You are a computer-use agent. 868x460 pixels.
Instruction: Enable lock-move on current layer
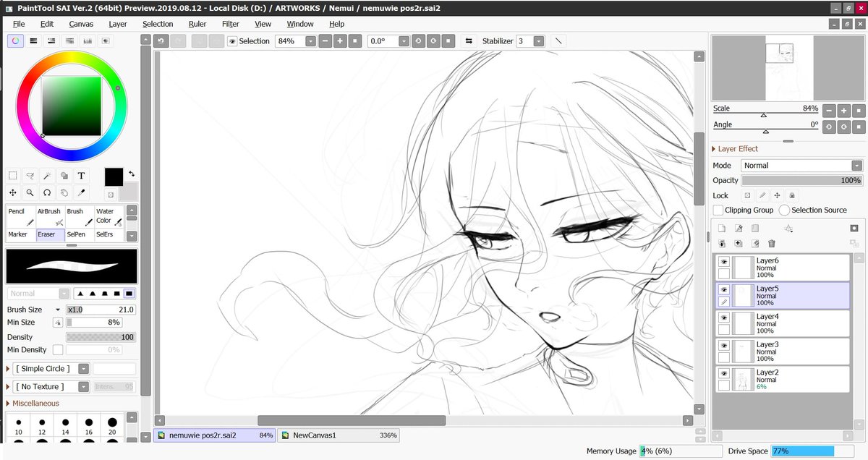[777, 196]
